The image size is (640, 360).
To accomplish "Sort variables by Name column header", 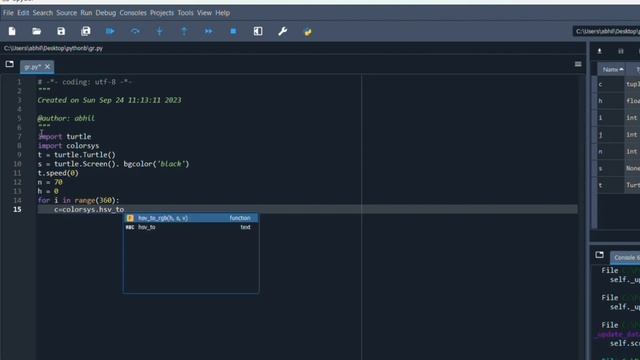I will [611, 70].
